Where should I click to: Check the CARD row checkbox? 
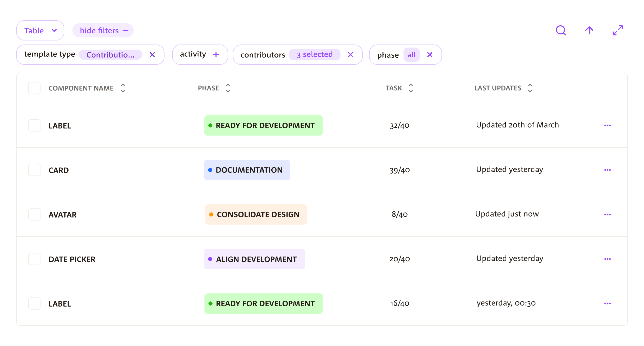click(x=34, y=170)
